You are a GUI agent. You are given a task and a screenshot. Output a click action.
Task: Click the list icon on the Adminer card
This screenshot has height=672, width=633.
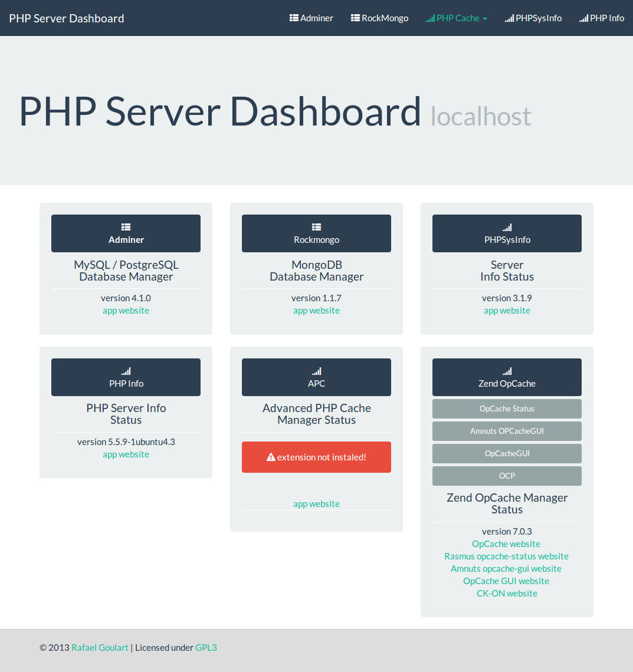[126, 227]
